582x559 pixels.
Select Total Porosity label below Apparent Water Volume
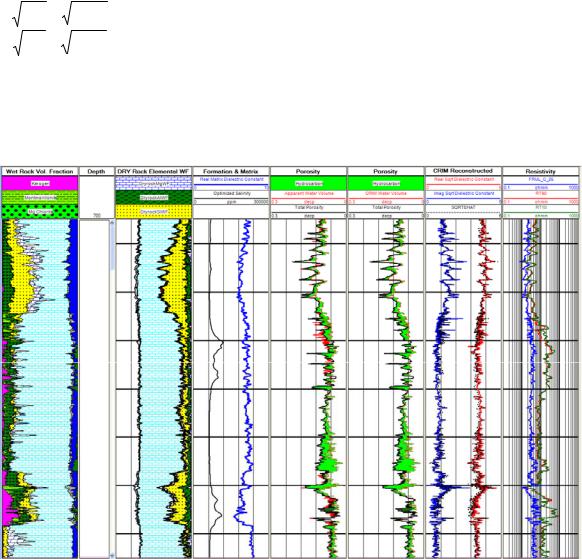tap(309, 207)
